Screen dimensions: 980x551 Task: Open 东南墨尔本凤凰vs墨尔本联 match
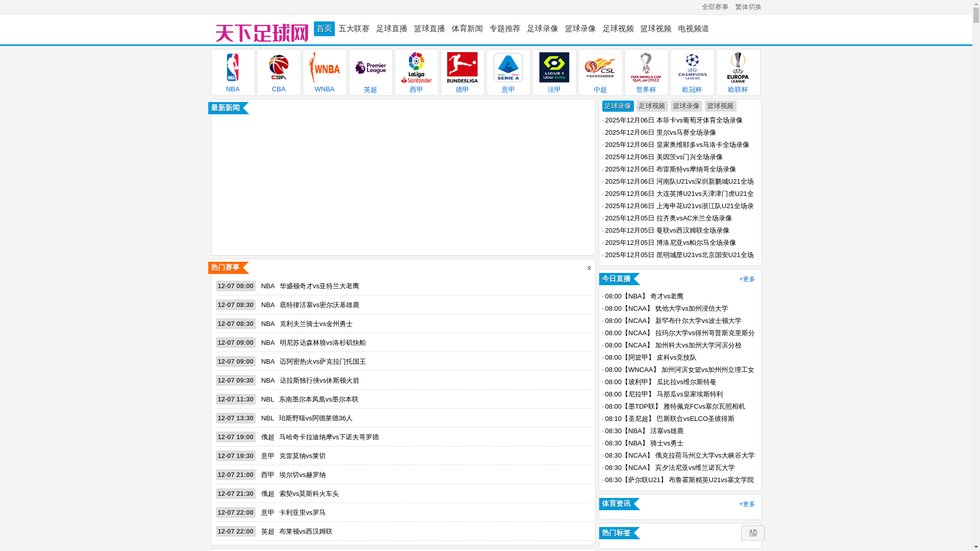point(318,399)
